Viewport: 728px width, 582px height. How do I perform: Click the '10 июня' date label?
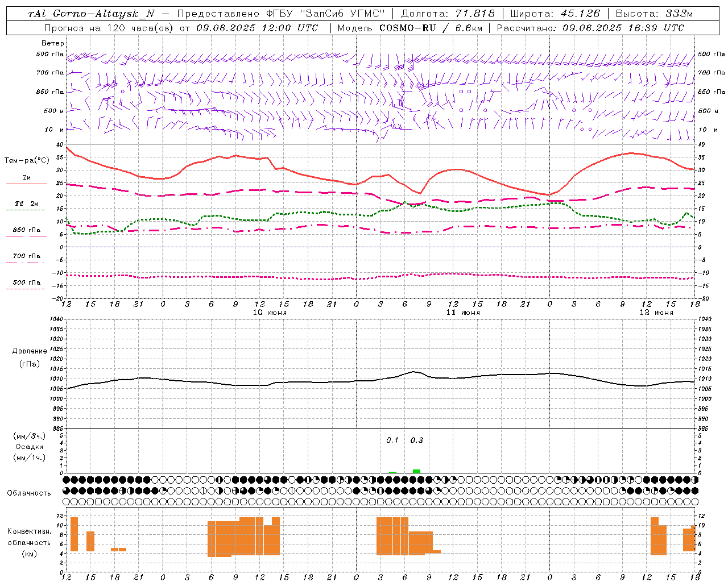(270, 313)
